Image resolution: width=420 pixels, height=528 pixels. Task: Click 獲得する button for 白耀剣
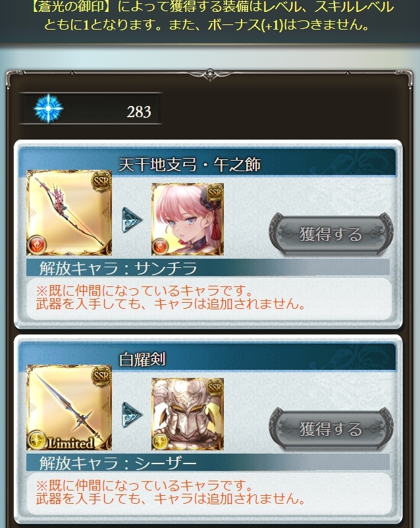(330, 429)
